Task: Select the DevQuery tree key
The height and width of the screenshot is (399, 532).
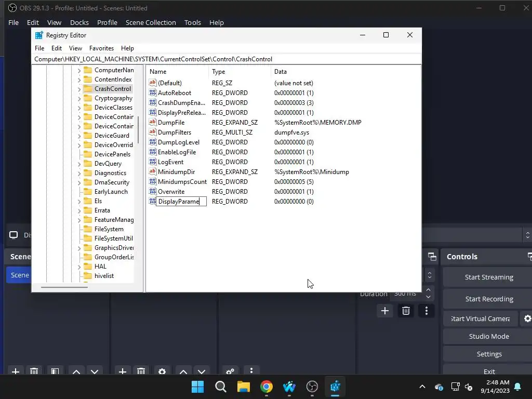Action: coord(108,164)
